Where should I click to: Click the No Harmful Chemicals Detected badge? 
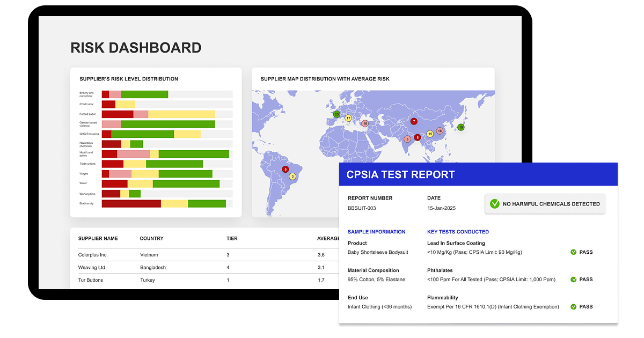[x=545, y=204]
